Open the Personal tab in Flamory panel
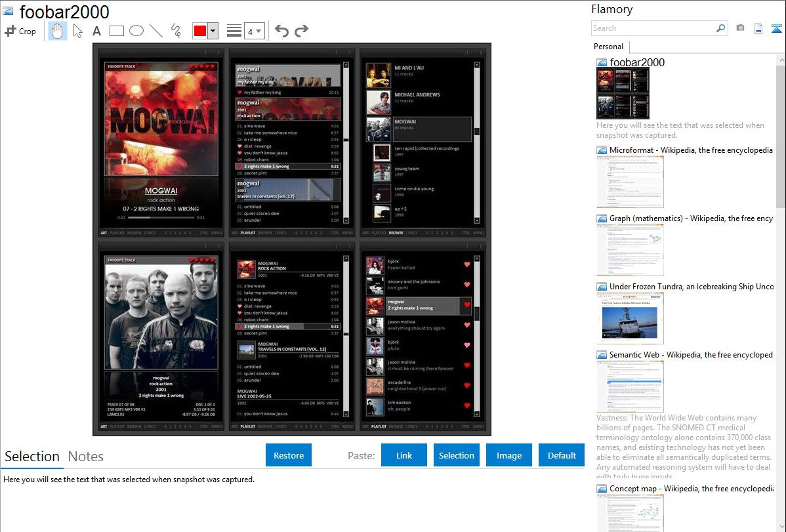Screen dimensions: 786x532 pos(609,47)
